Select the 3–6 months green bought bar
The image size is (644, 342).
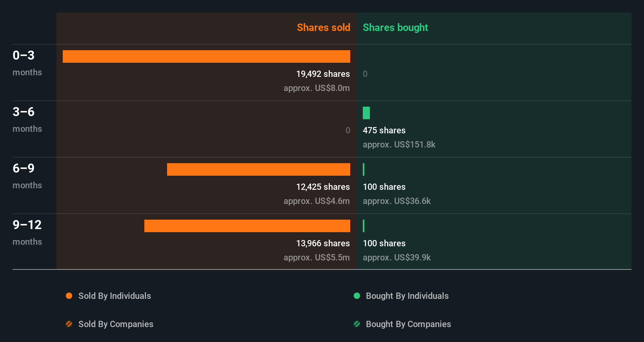[x=366, y=113]
